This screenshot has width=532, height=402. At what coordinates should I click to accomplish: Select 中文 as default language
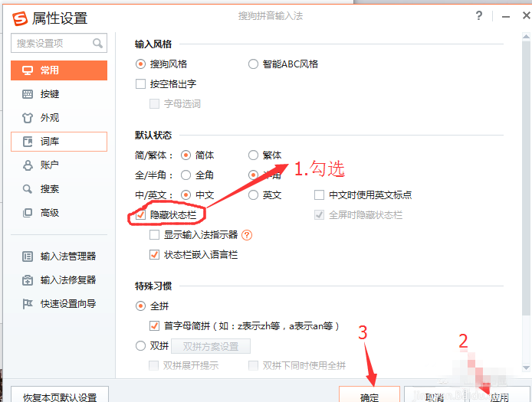[186, 195]
